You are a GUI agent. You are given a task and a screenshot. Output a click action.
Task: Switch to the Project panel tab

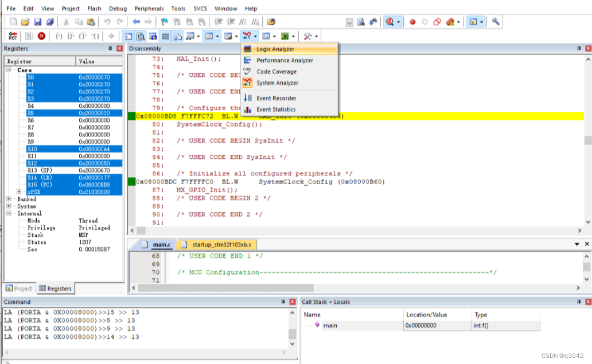point(19,288)
